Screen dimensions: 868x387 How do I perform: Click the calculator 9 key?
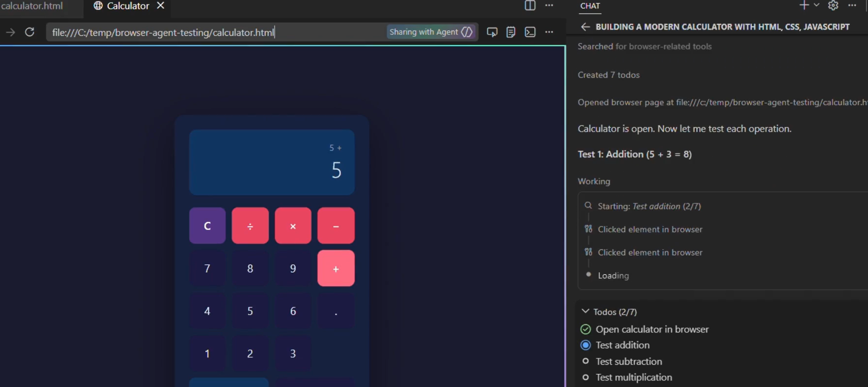tap(293, 268)
